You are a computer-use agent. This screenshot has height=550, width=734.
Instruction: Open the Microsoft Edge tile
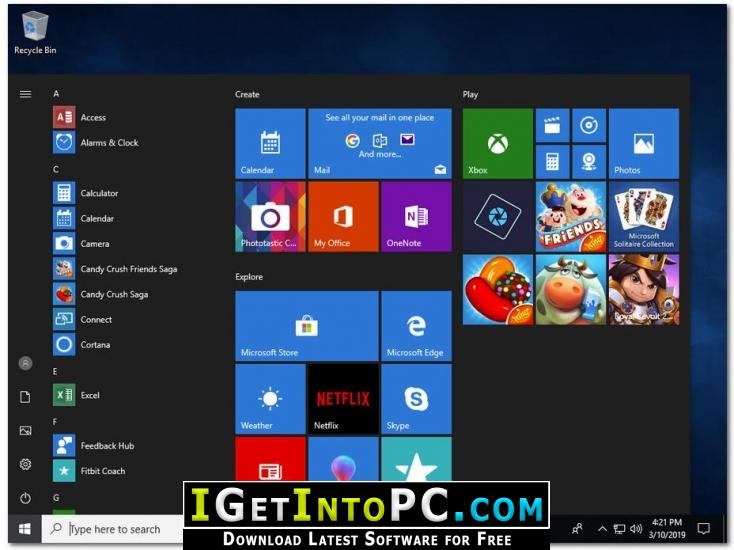tap(416, 326)
